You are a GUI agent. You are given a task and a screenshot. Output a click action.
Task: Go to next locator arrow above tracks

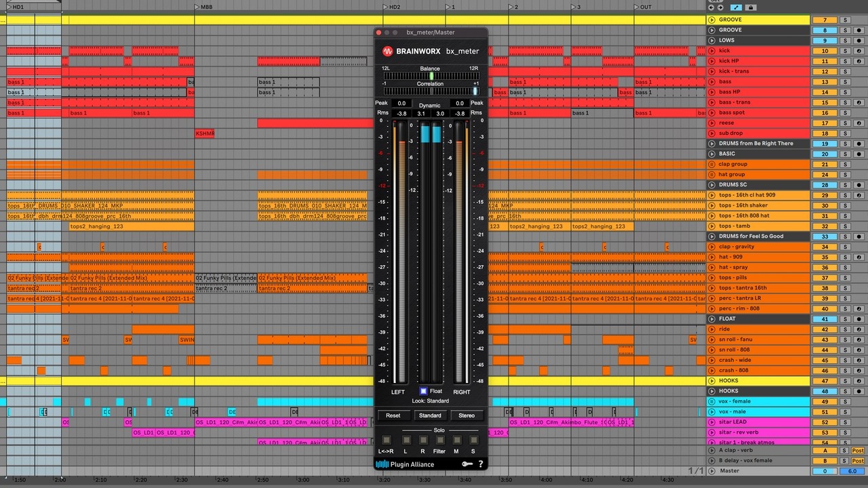pos(720,7)
